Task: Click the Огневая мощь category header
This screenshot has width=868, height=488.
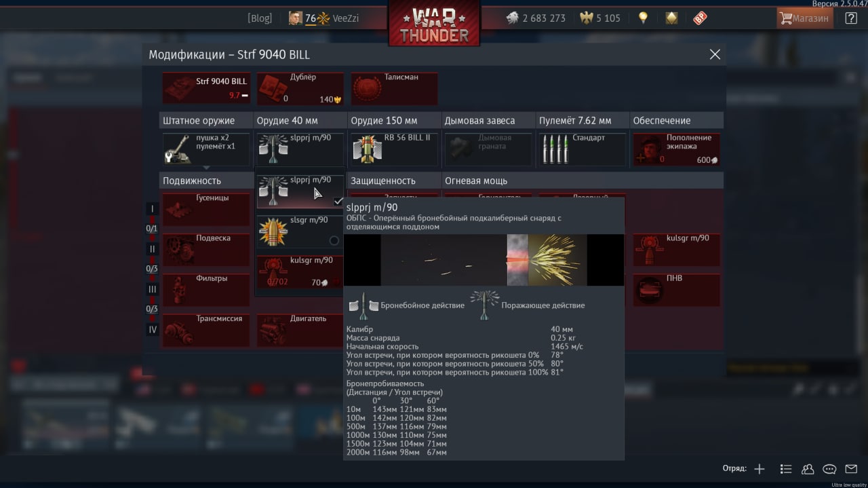Action: [583, 181]
